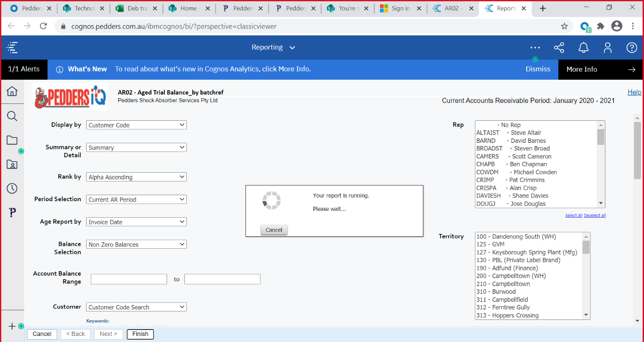Open the help question mark icon
Viewport: 644px width, 342px height.
[x=632, y=47]
